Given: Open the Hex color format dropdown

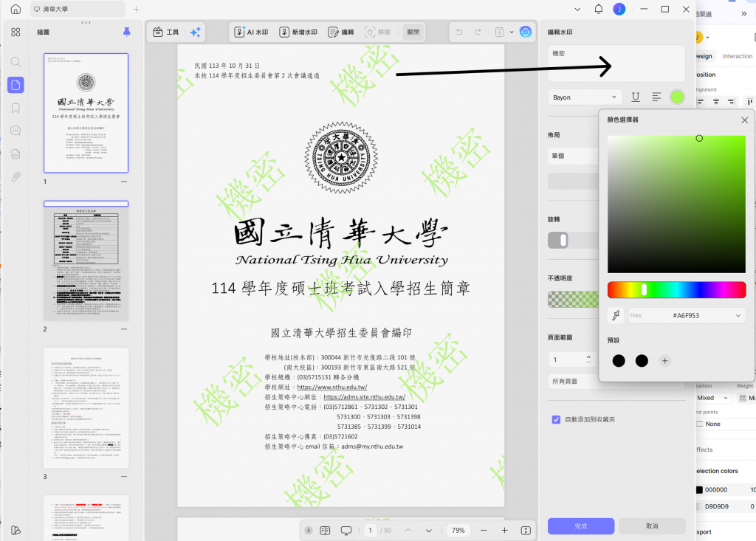Looking at the screenshot, I should pyautogui.click(x=738, y=315).
